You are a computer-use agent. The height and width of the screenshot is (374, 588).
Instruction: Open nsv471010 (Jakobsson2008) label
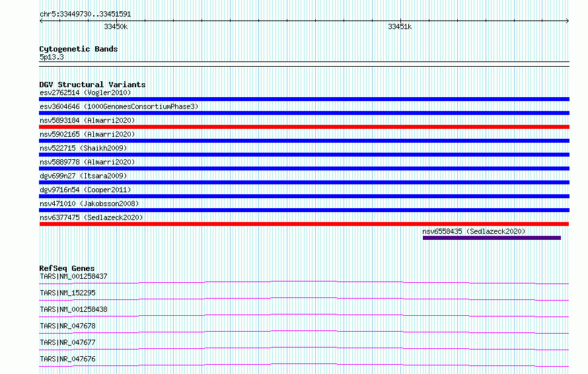point(89,204)
